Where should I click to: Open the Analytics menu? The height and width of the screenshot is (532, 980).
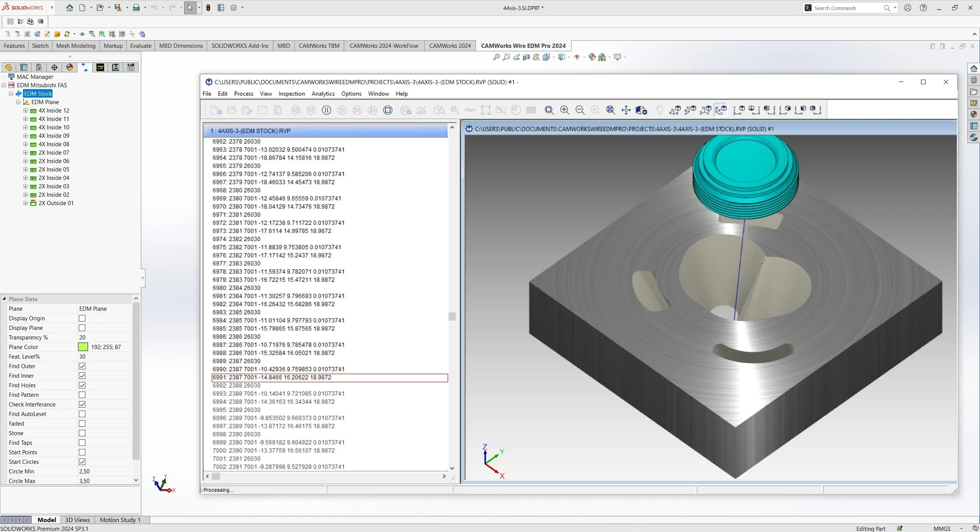323,94
